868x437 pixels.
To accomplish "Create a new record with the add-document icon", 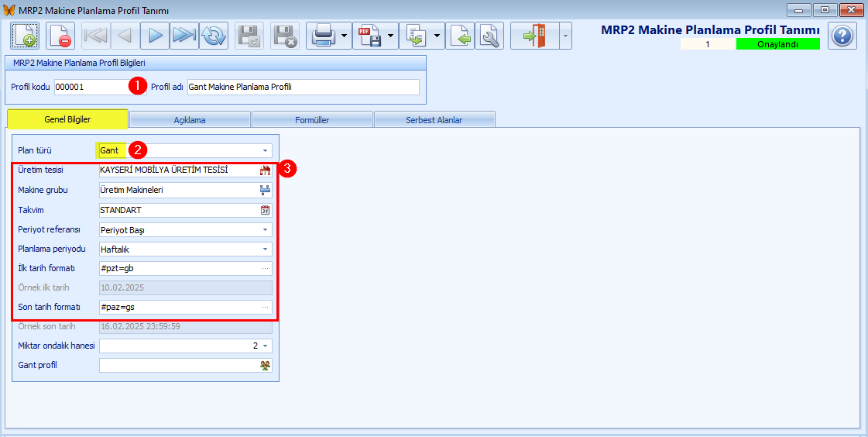I will [x=24, y=36].
